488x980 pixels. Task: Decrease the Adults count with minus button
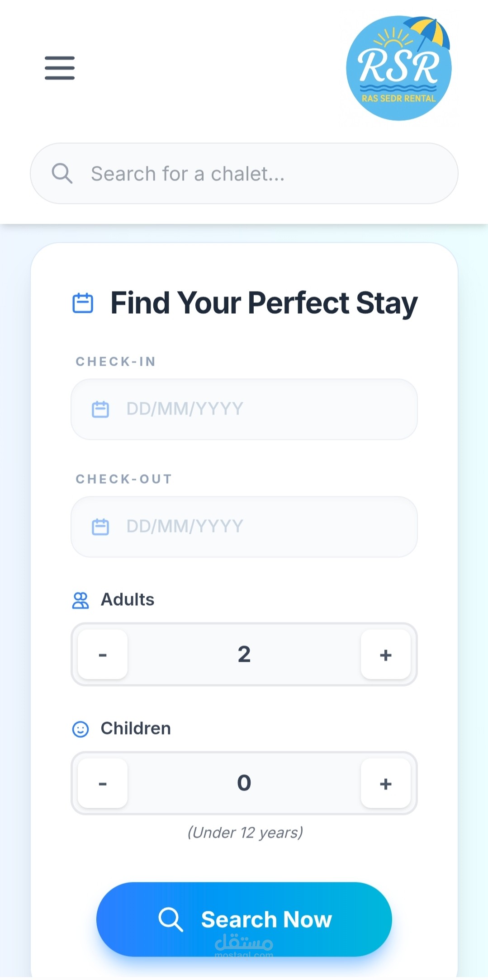(x=103, y=655)
